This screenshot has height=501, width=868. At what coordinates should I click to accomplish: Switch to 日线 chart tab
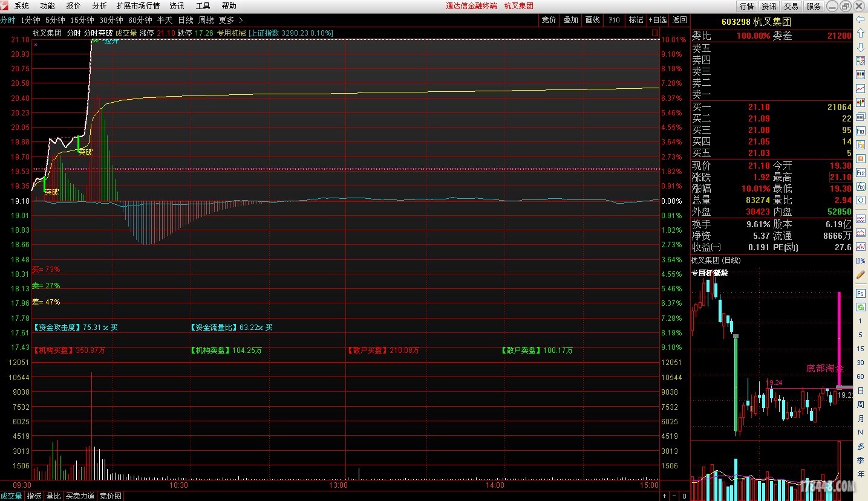click(185, 20)
